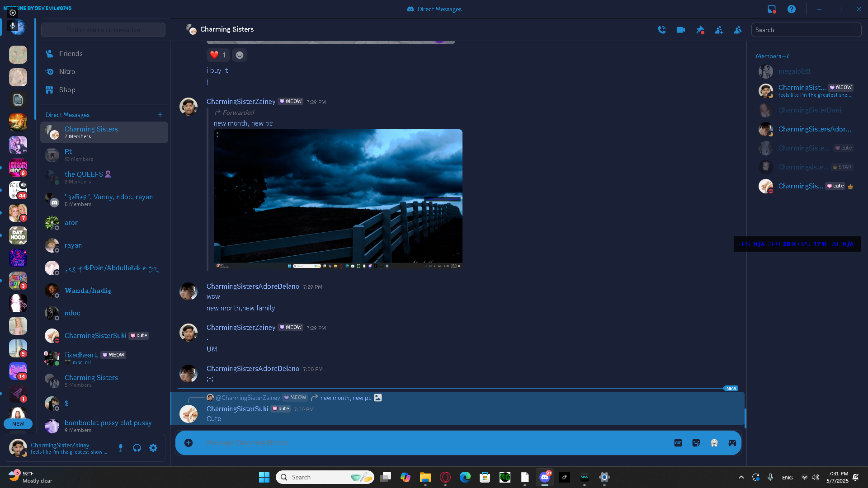This screenshot has height=488, width=868.
Task: Toggle the member list visibility
Action: coord(738,30)
